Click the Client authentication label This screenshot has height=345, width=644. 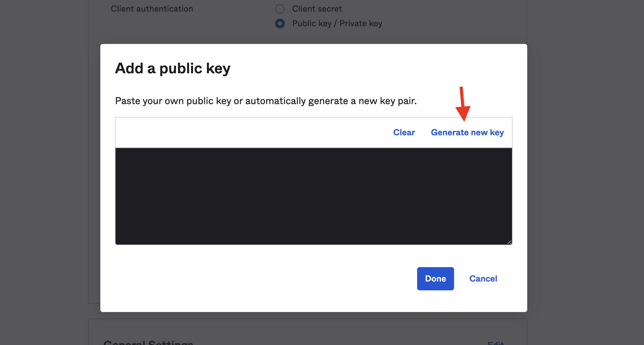coord(152,9)
